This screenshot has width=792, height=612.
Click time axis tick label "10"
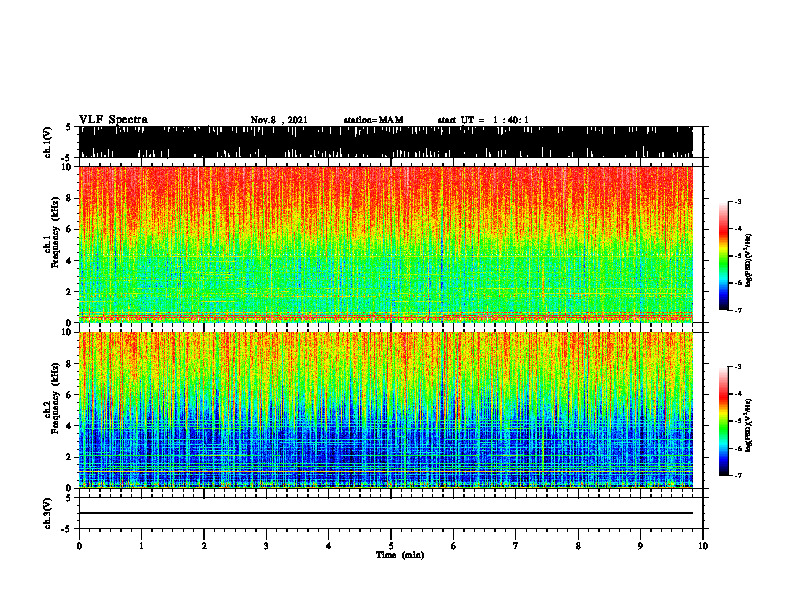point(703,546)
